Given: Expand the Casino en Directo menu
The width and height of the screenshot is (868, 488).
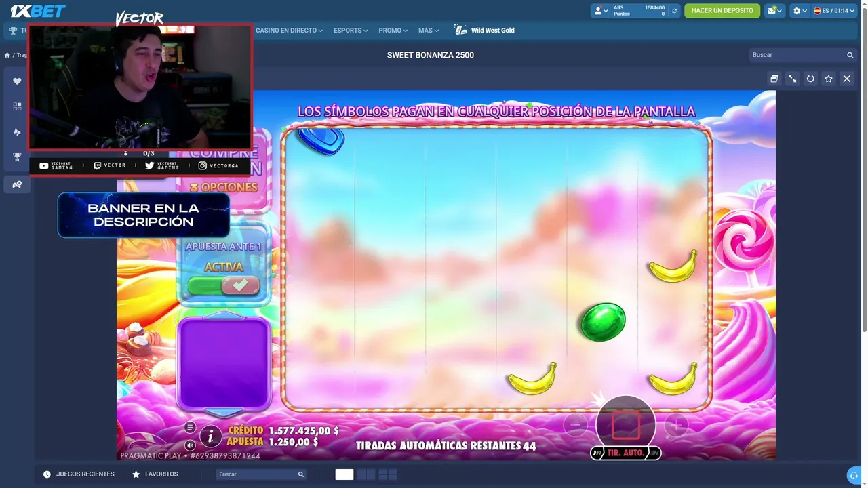Looking at the screenshot, I should tap(289, 30).
